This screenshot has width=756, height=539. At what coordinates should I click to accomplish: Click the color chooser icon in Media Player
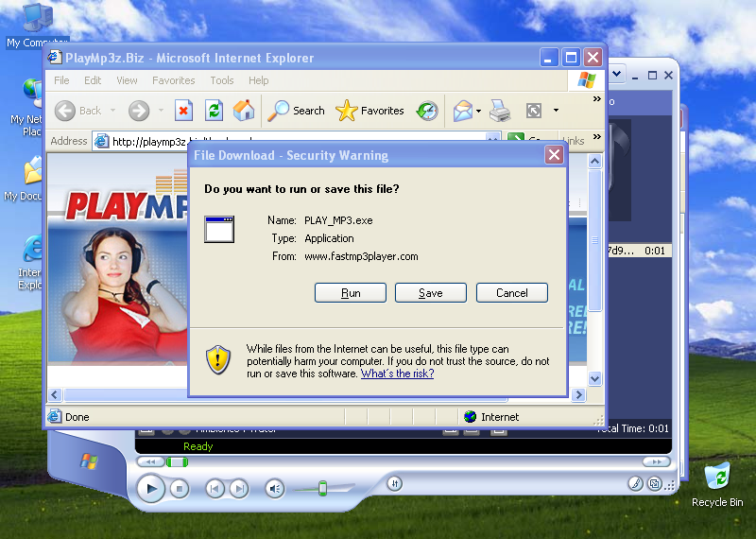click(635, 483)
